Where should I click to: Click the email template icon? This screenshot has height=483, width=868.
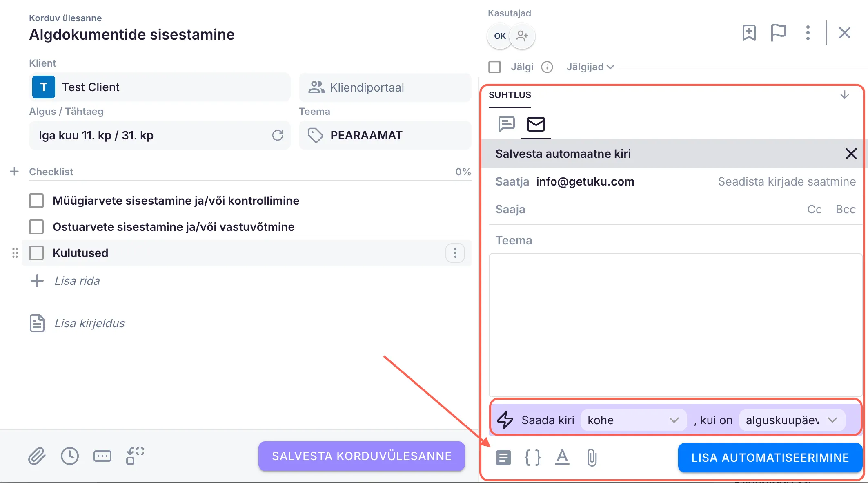(x=503, y=458)
